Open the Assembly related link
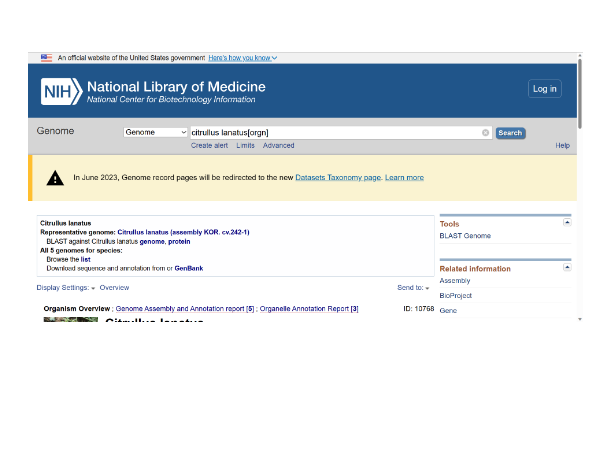 455,281
